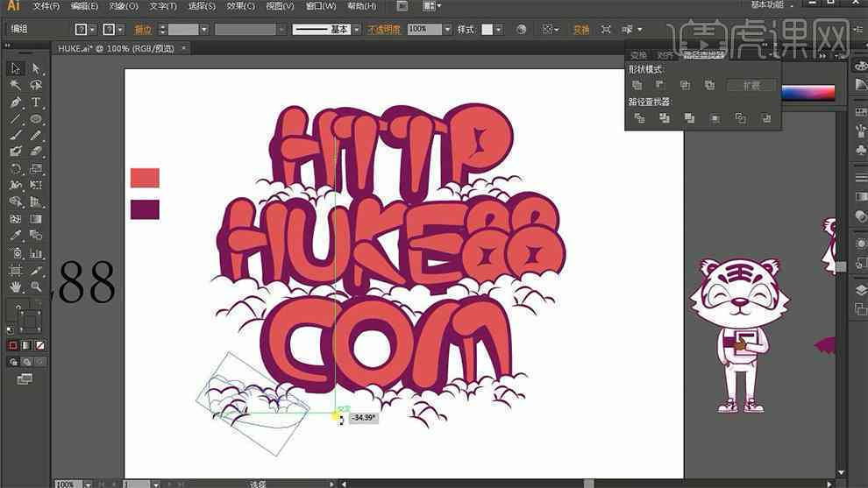This screenshot has height=488, width=868.
Task: Select the Slice tool
Action: tap(36, 271)
